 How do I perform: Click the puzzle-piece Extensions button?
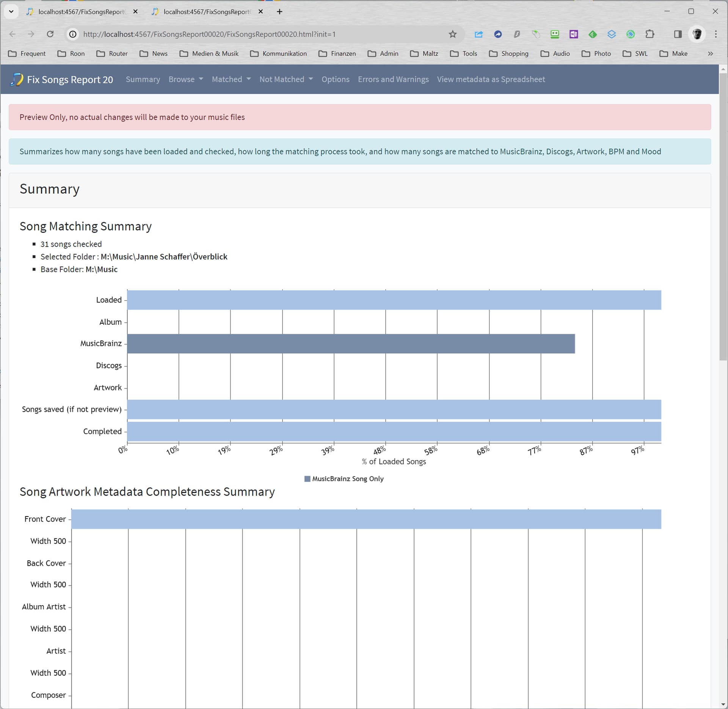(650, 34)
